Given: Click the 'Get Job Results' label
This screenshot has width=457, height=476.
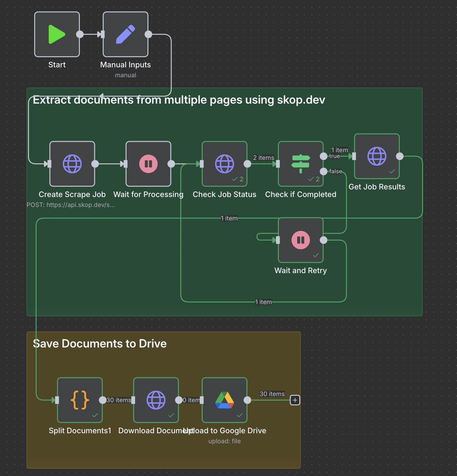Looking at the screenshot, I should (x=377, y=187).
